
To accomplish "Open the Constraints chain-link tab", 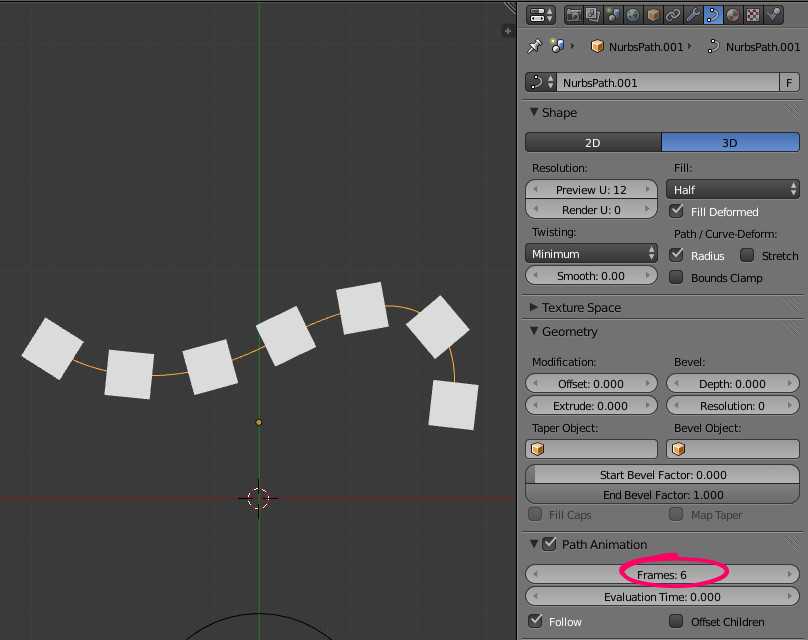I will (673, 15).
